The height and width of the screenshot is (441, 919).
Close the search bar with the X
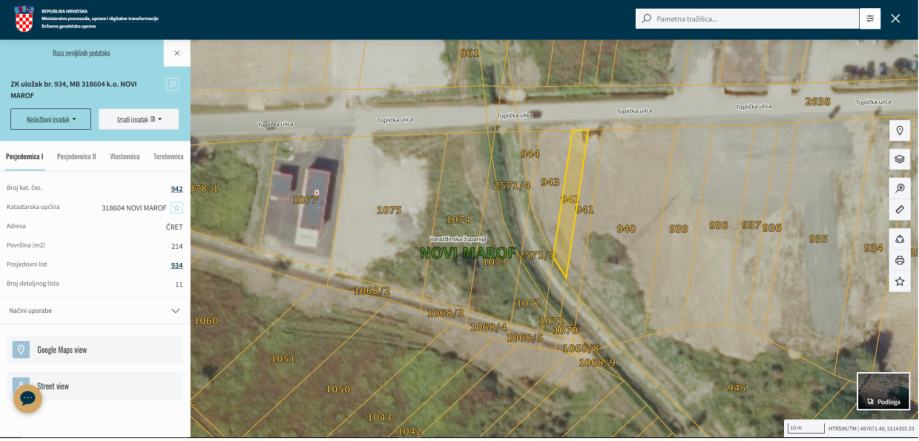click(x=896, y=19)
